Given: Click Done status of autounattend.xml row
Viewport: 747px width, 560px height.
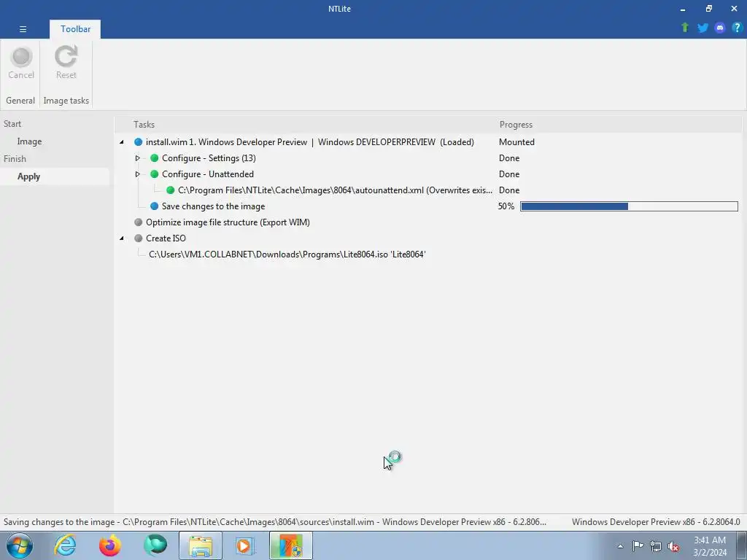Looking at the screenshot, I should (x=508, y=190).
